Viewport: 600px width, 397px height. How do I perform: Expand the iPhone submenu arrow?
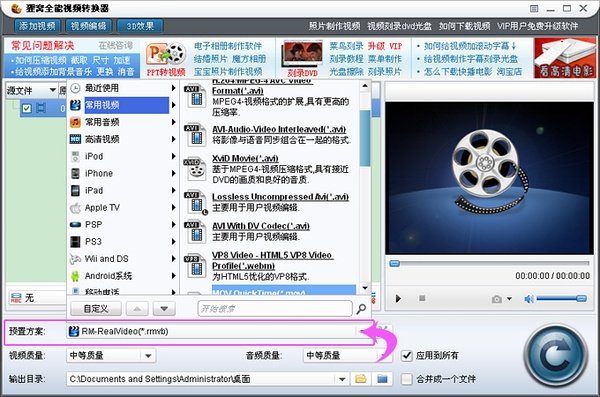tap(173, 173)
